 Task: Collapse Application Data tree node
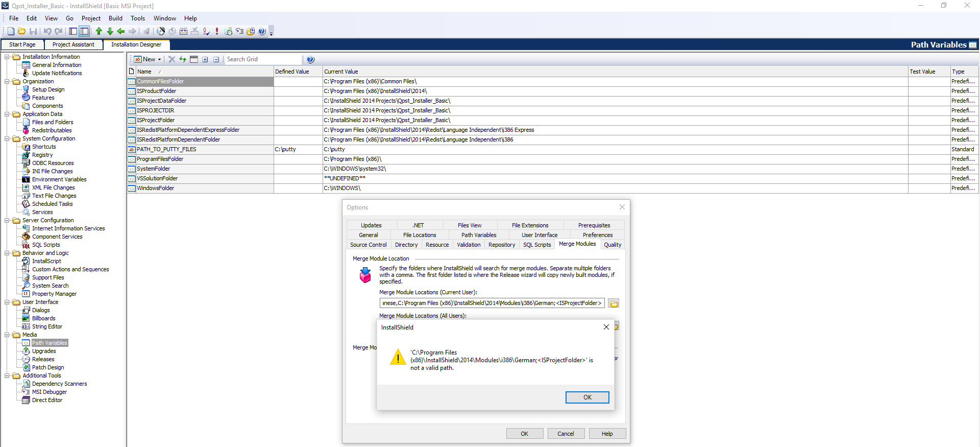pos(7,114)
